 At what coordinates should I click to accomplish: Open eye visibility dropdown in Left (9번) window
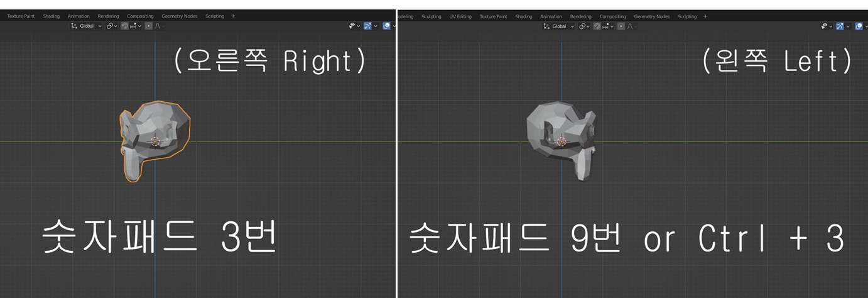tap(827, 26)
